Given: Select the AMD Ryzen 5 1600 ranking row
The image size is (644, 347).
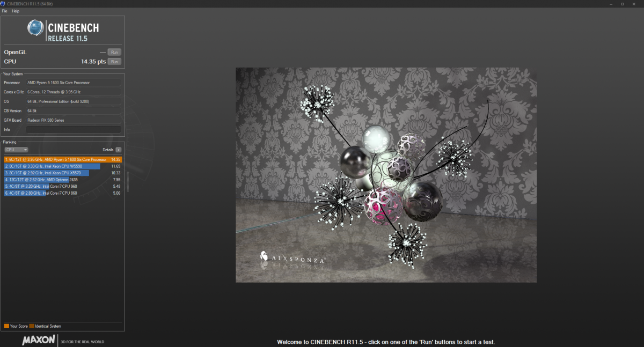Looking at the screenshot, I should [x=63, y=159].
